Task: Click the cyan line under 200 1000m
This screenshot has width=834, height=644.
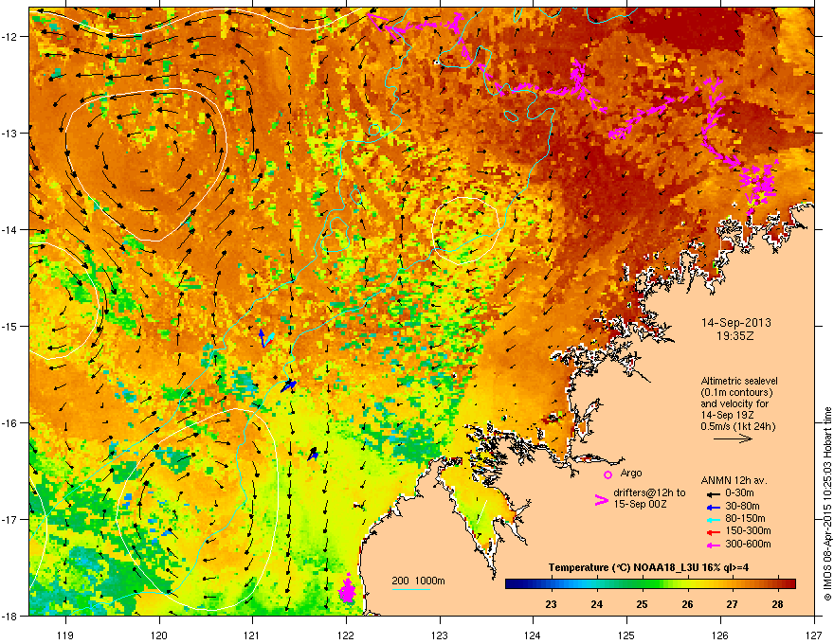Action: (410, 589)
